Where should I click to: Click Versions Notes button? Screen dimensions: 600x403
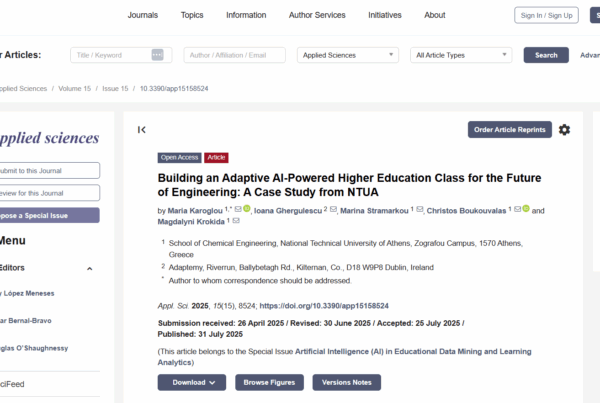347,382
